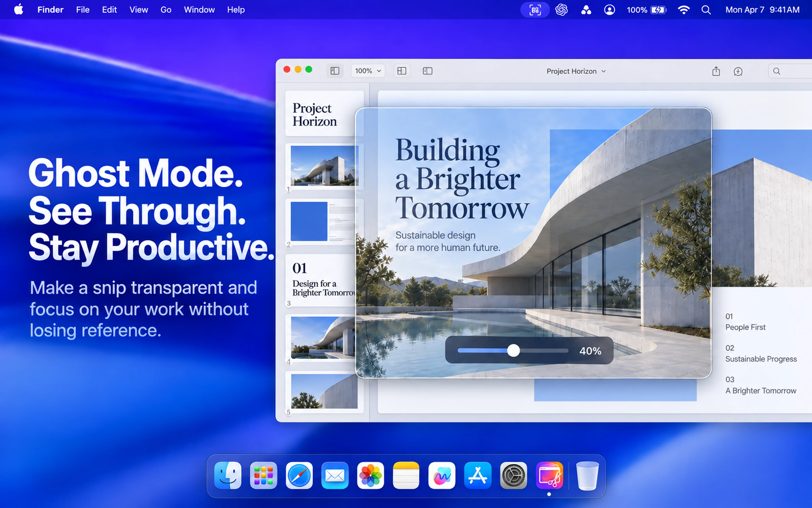This screenshot has width=812, height=508.
Task: Click the three-circles menu bar icon
Action: click(586, 10)
